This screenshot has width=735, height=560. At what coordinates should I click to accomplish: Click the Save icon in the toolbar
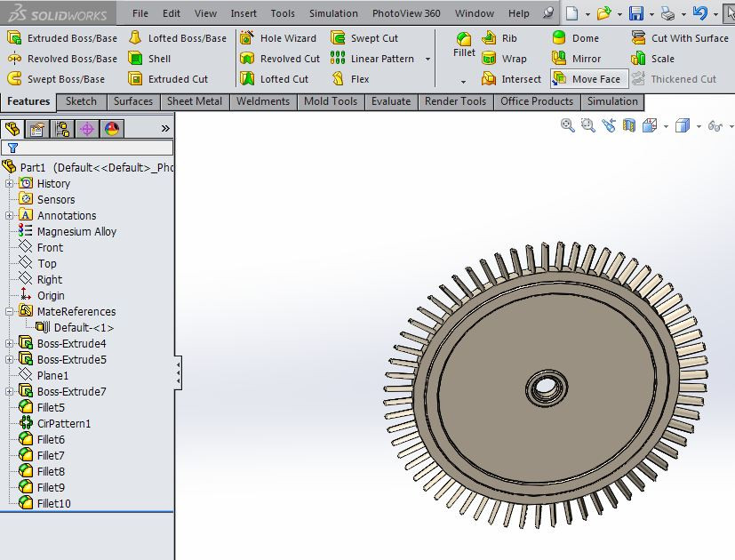click(x=636, y=12)
